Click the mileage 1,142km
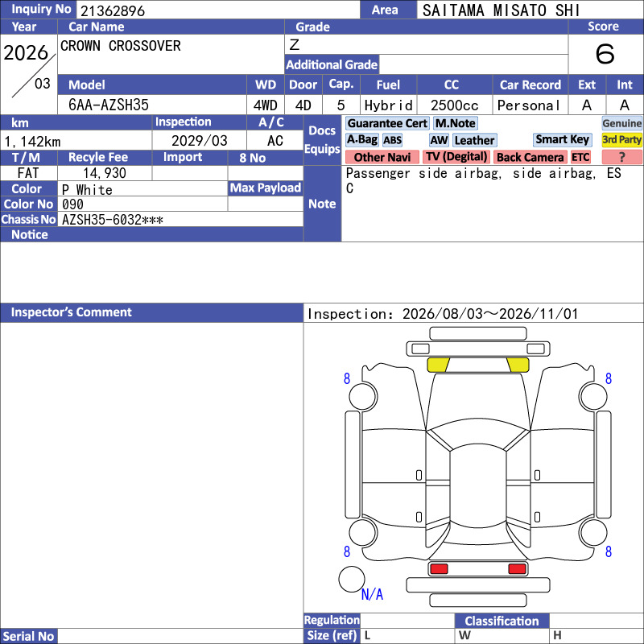 click(32, 142)
